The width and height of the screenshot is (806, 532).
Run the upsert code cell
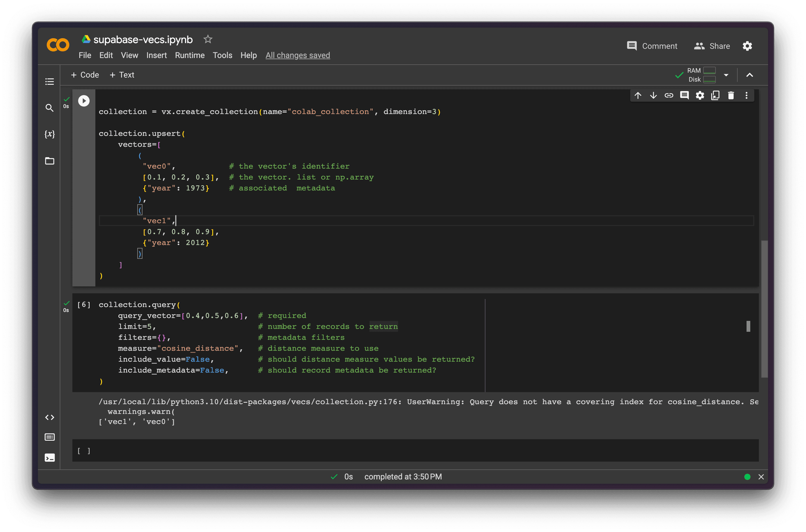84,101
